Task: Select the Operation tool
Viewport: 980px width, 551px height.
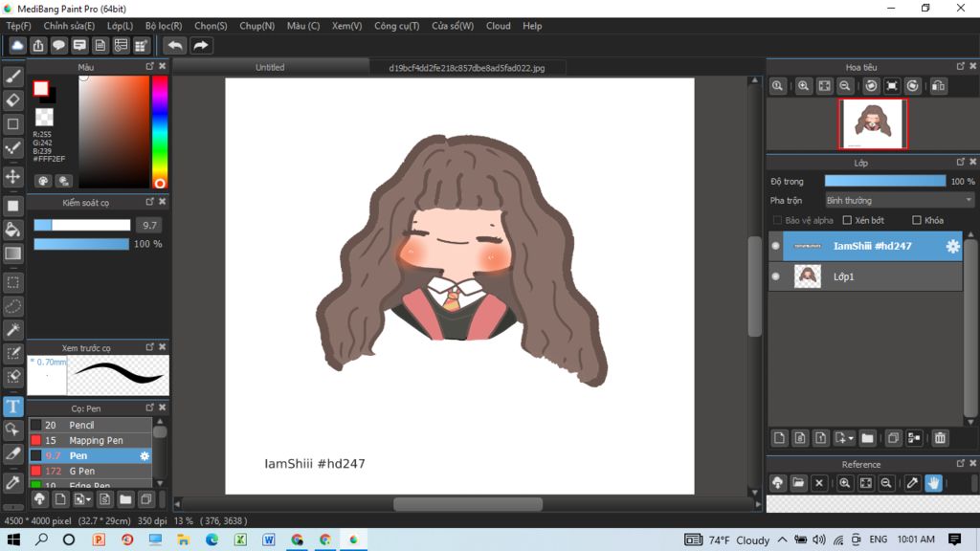Action: point(13,430)
